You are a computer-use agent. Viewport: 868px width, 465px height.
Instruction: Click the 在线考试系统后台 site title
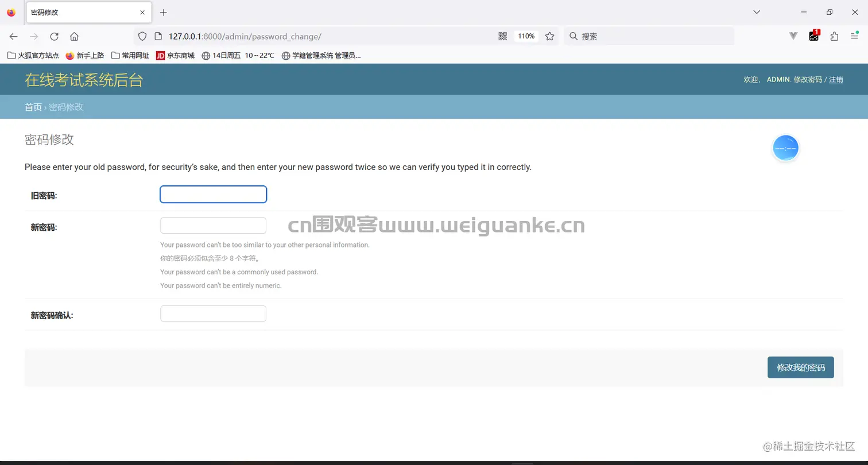point(84,80)
